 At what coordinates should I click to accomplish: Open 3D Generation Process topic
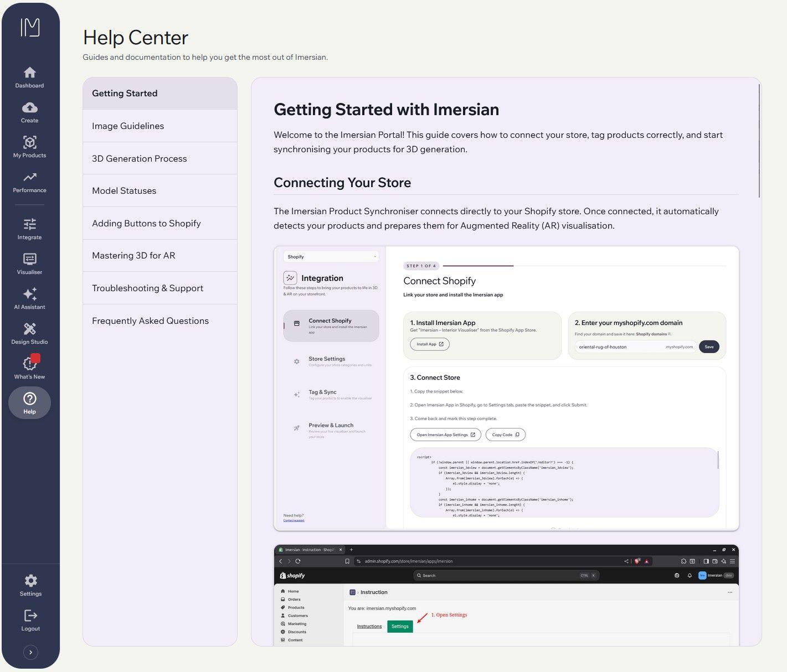[x=160, y=158]
